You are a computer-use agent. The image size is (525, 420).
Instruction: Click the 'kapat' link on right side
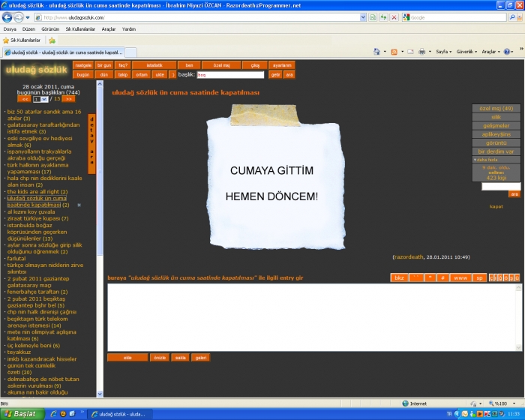[496, 206]
